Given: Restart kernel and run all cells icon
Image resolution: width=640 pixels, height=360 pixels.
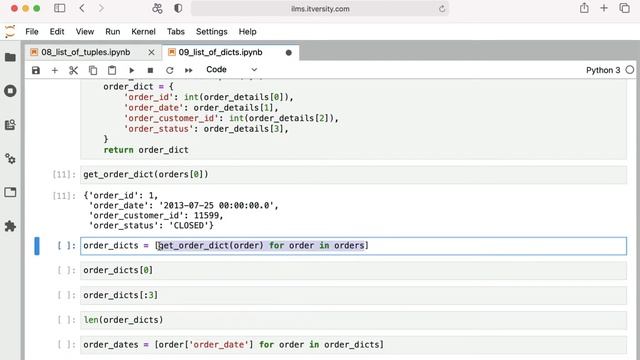Looking at the screenshot, I should pyautogui.click(x=188, y=70).
